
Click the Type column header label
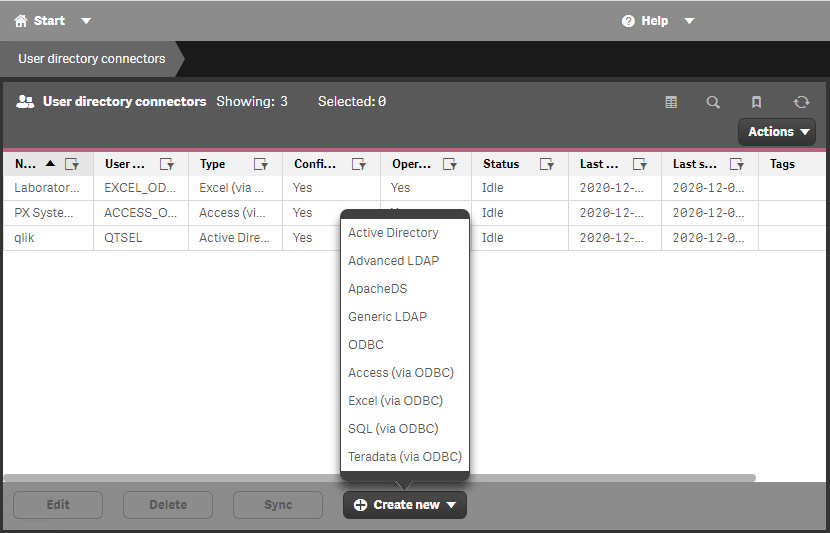(x=212, y=164)
